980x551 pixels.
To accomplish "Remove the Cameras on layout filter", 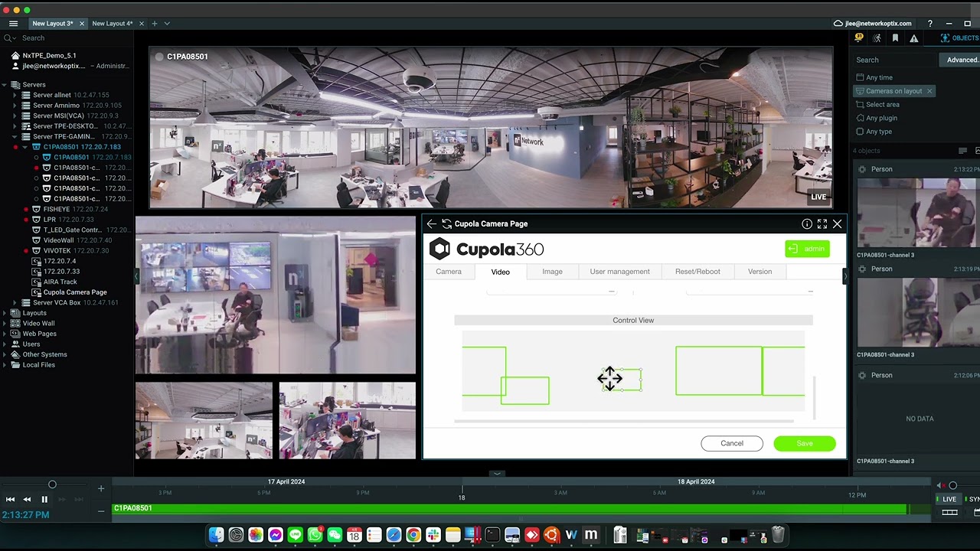I will click(929, 91).
